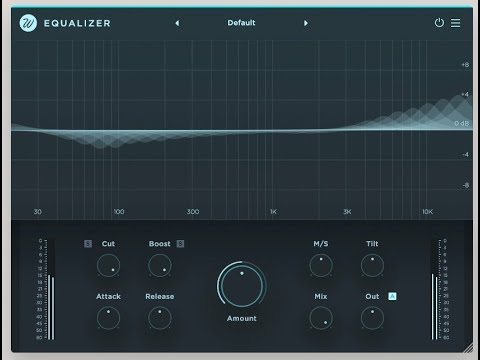Go to the previous preset arrow
This screenshot has height=360, width=480.
[177, 23]
